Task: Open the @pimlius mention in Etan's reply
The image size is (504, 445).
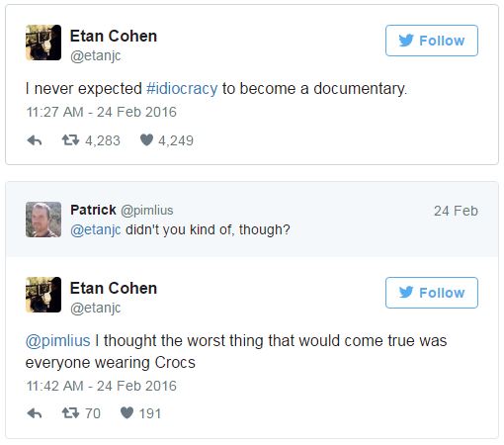Action: pyautogui.click(x=58, y=340)
